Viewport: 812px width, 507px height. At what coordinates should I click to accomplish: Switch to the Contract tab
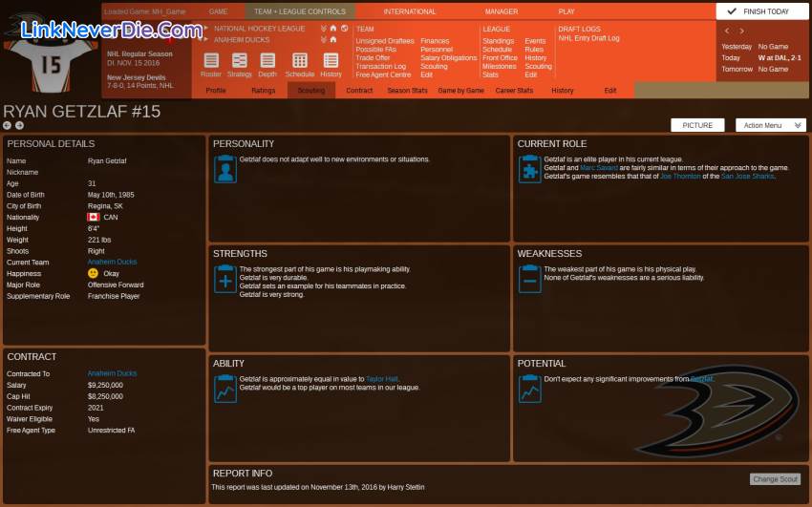[359, 91]
